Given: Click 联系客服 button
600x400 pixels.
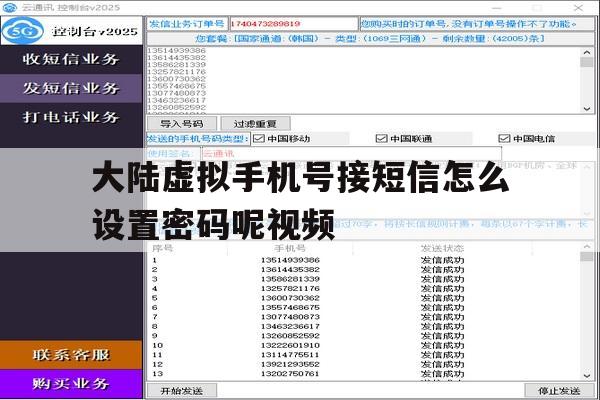Looking at the screenshot, I should pos(71,355).
